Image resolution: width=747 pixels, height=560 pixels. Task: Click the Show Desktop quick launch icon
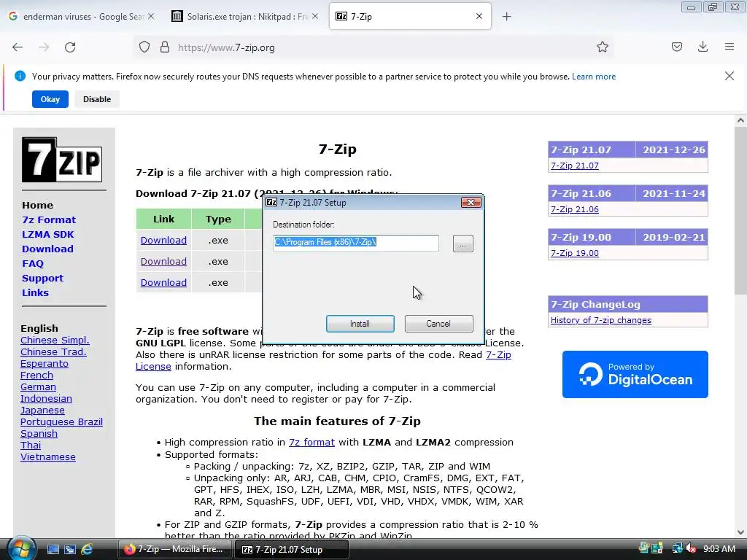[53, 550]
